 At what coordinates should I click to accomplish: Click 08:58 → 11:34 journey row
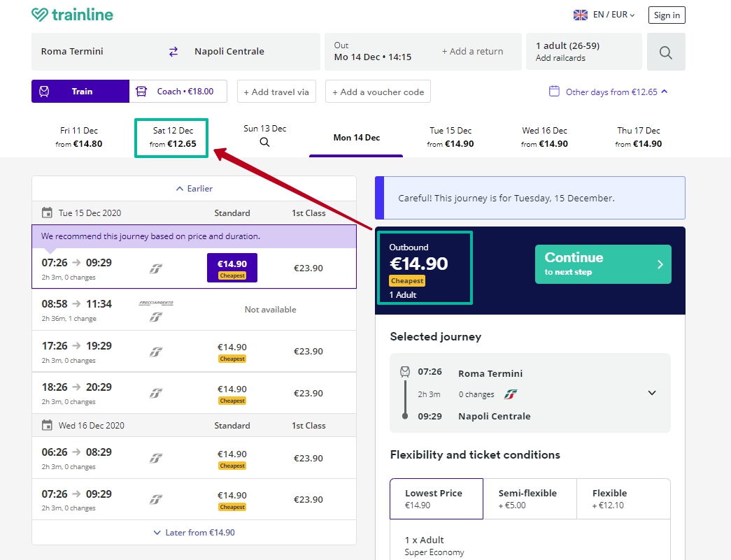pyautogui.click(x=194, y=310)
